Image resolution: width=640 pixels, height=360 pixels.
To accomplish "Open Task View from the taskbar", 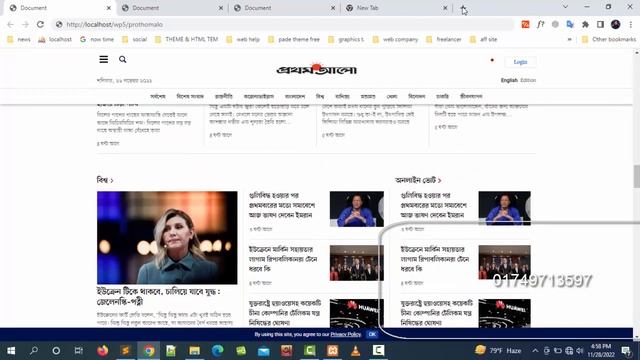I will tap(78, 350).
